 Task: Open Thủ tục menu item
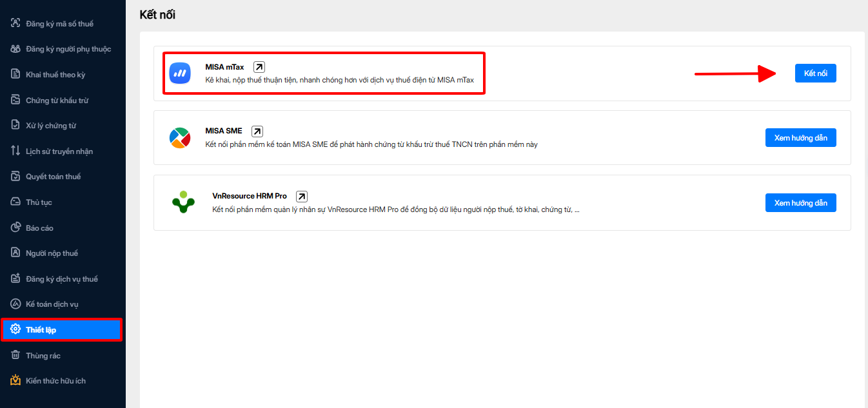pos(63,202)
